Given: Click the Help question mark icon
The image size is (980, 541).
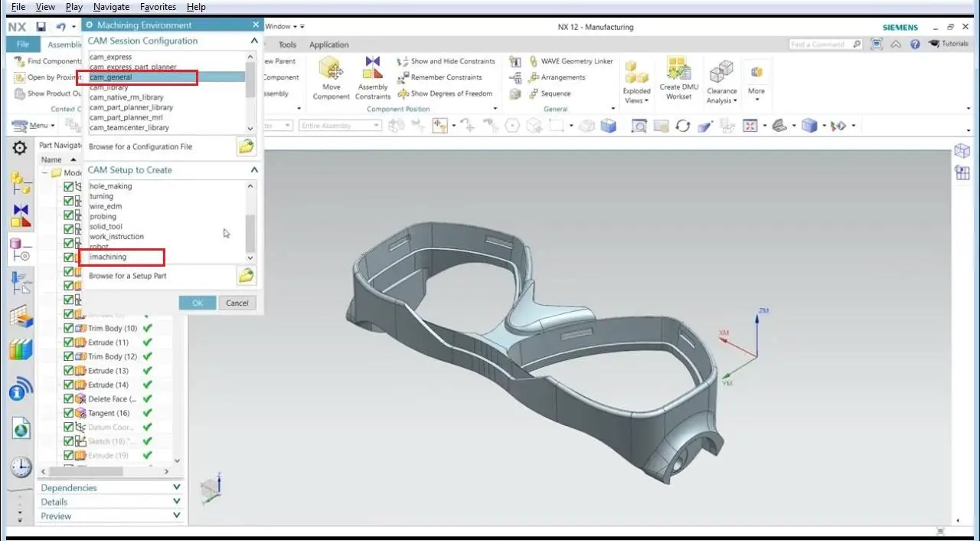Looking at the screenshot, I should coord(915,44).
